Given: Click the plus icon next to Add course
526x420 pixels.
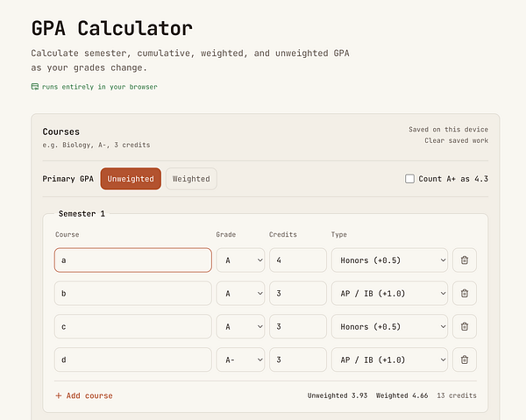Looking at the screenshot, I should (59, 395).
